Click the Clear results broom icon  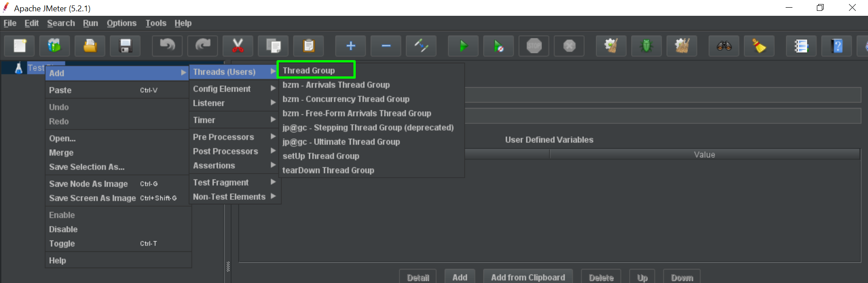click(611, 46)
